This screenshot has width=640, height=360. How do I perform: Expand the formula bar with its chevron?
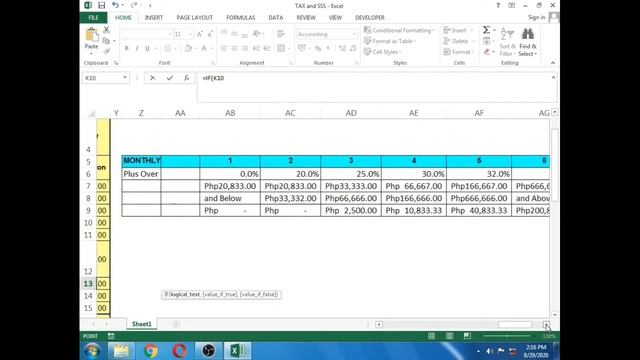pos(553,77)
